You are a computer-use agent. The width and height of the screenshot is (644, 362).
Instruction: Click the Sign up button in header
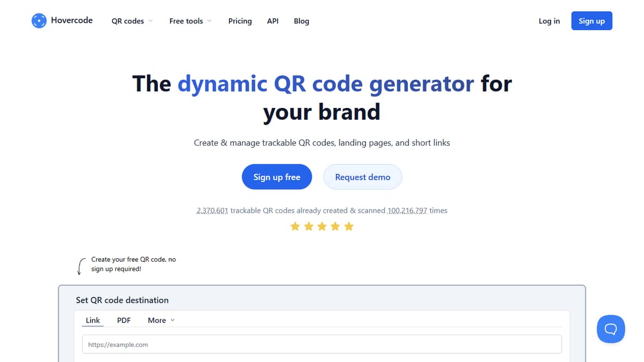click(591, 21)
